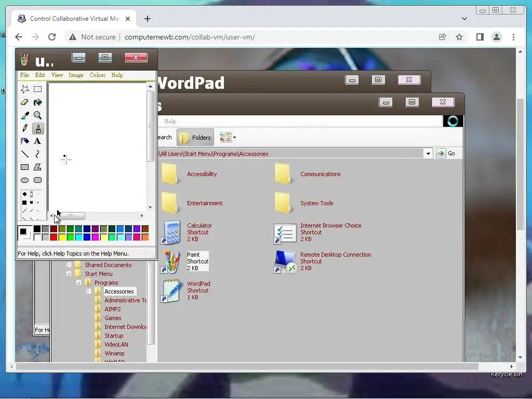Viewport: 532px width, 399px height.
Task: Select Remote Desktop Connection shortcut icon
Action: (285, 262)
